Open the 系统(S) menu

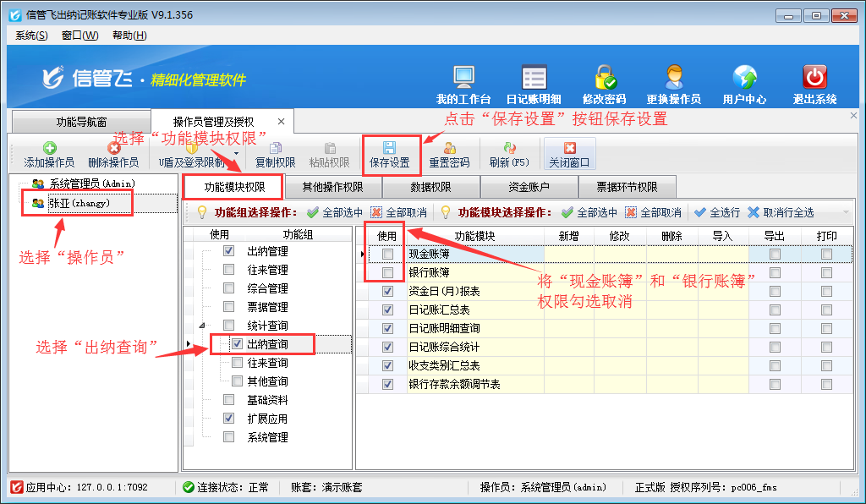[x=31, y=35]
